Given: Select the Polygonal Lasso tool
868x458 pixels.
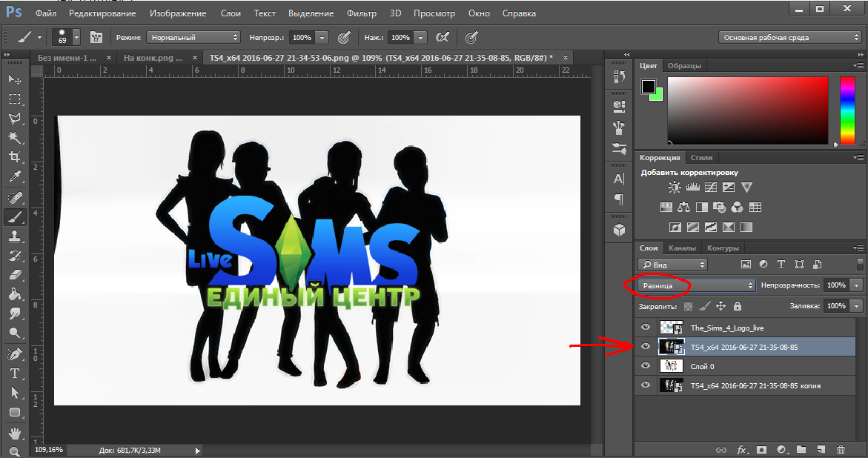Looking at the screenshot, I should (x=15, y=119).
